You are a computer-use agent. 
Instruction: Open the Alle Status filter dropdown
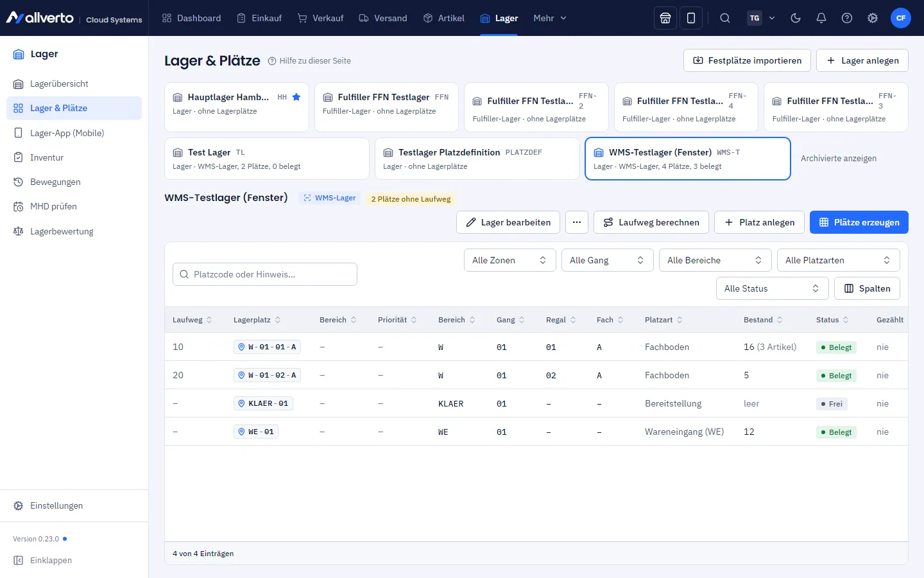click(773, 288)
